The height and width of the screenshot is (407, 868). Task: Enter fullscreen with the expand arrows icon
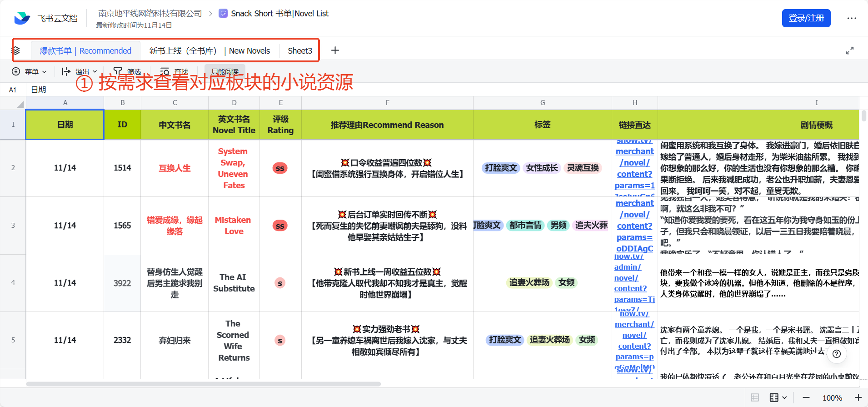pos(849,50)
